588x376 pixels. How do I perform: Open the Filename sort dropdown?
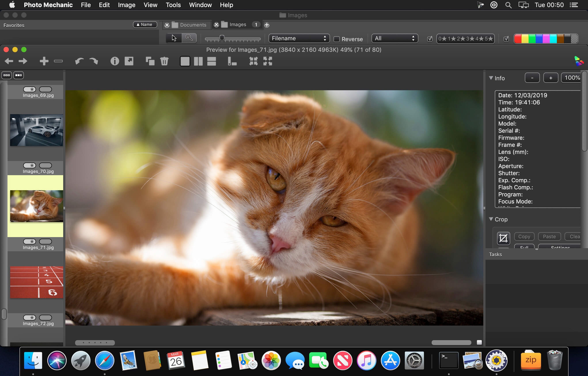[299, 38]
